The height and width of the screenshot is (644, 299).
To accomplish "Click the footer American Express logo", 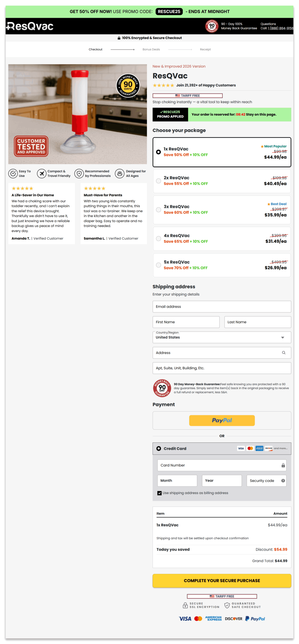I will tap(213, 619).
